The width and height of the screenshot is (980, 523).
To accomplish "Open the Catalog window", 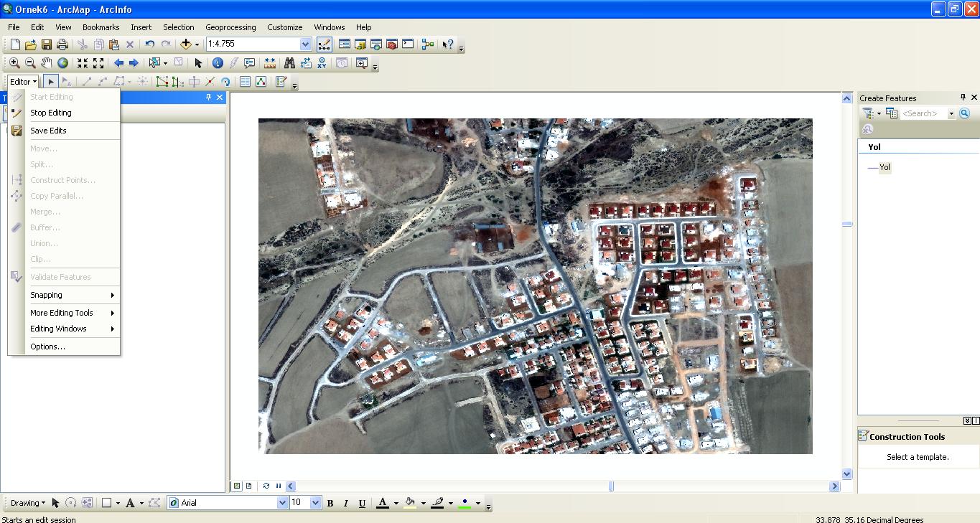I will coord(360,44).
